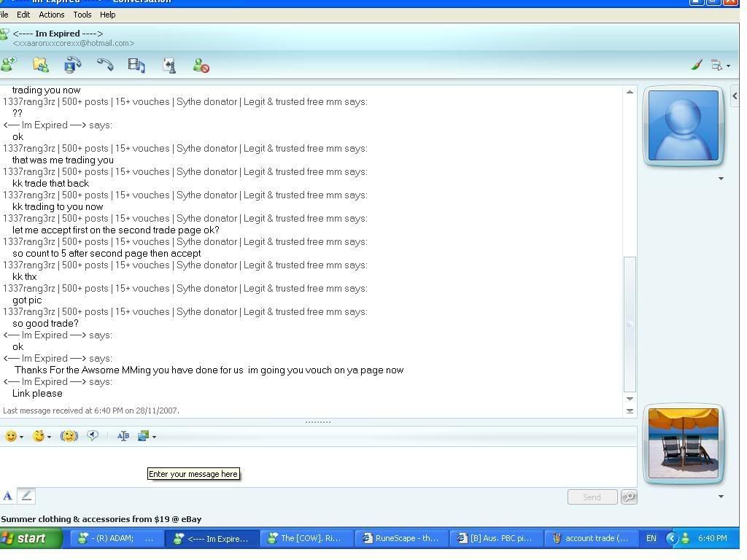Send a nudge to the contact
747x560 pixels.
69,436
